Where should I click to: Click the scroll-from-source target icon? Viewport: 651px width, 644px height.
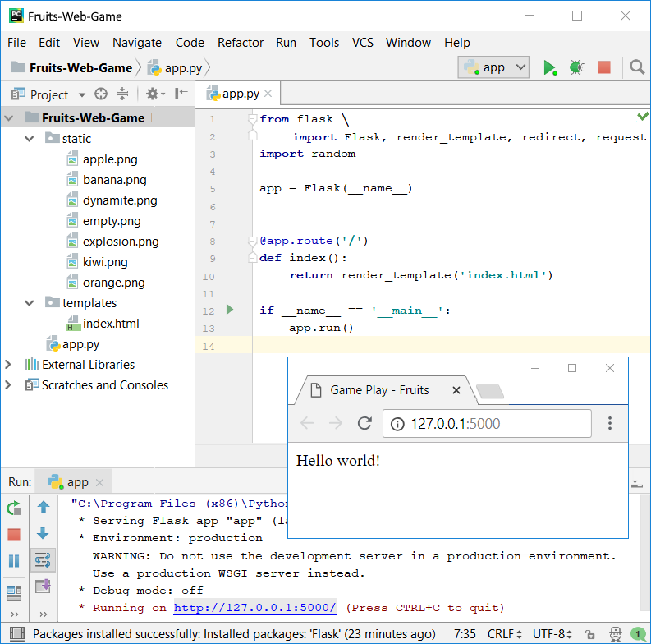[x=101, y=94]
